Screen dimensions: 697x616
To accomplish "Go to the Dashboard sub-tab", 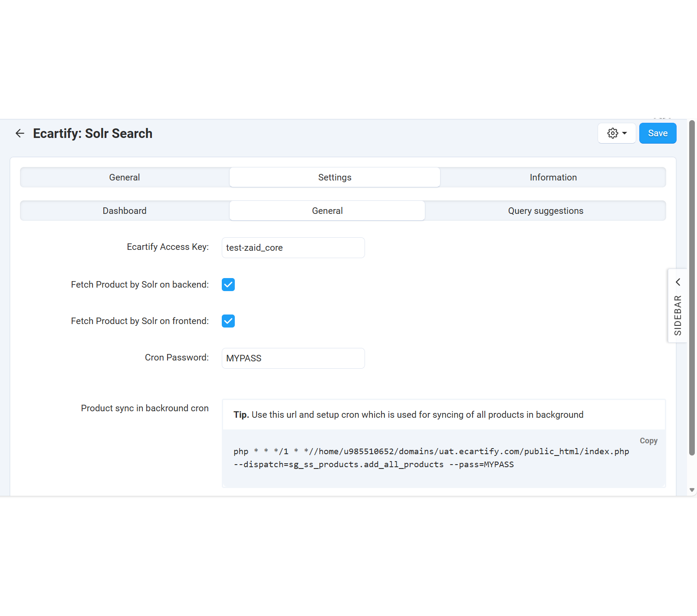I will pos(125,211).
